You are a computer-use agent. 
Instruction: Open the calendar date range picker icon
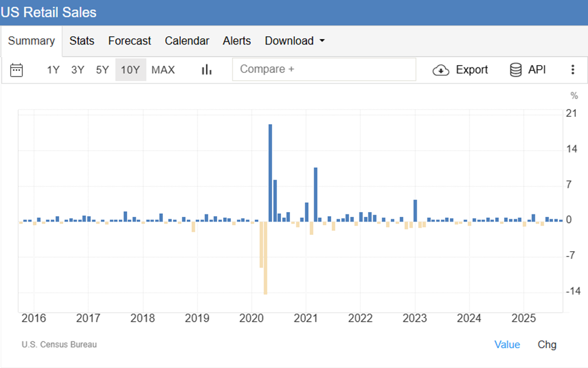(x=17, y=70)
